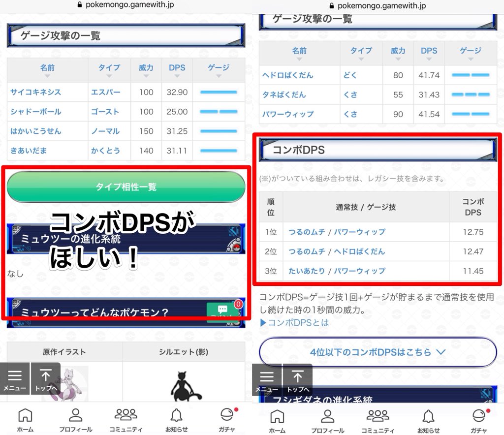Open どく type link
The width and height of the screenshot is (504, 435).
pyautogui.click(x=350, y=75)
